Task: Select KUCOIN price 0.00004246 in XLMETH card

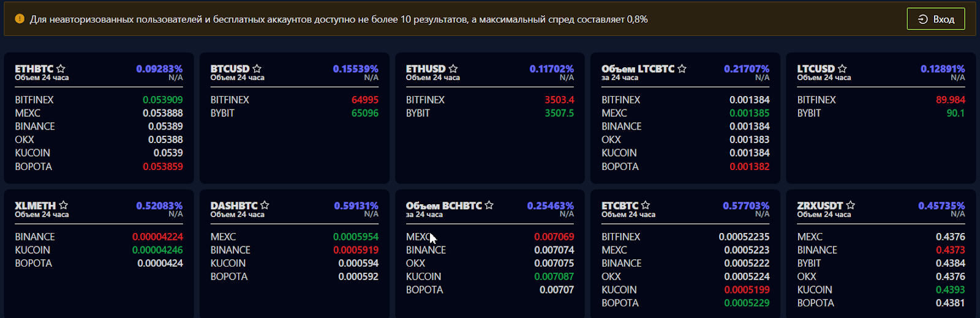Action: click(157, 250)
